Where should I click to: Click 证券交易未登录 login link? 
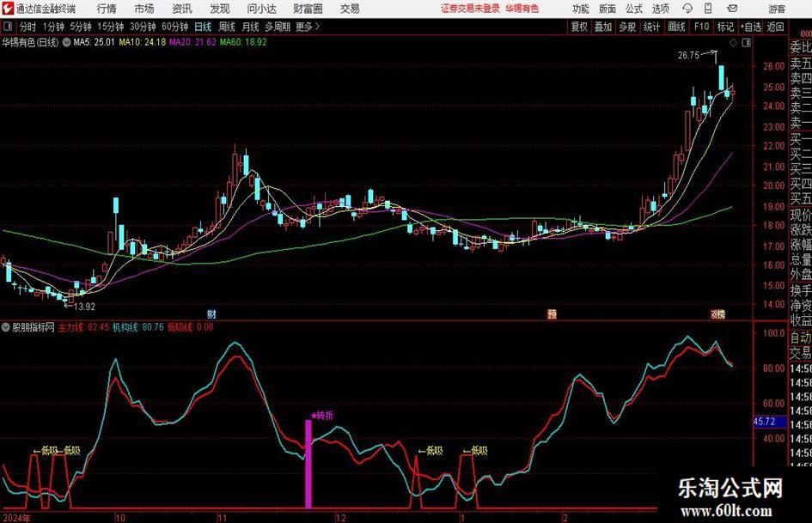coord(470,9)
